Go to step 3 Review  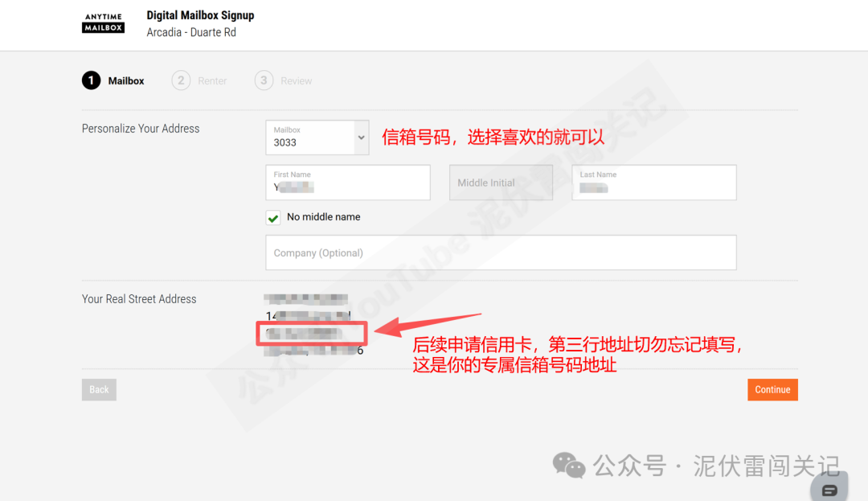[x=284, y=81]
